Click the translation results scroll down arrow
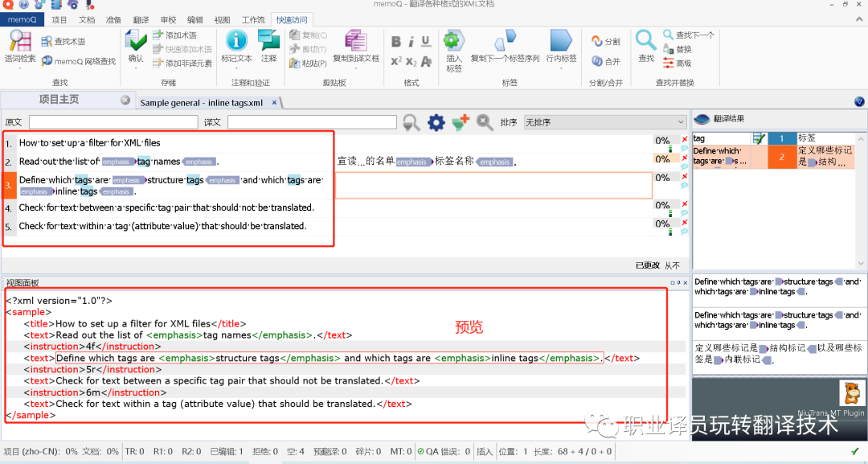The width and height of the screenshot is (868, 464). 861,264
